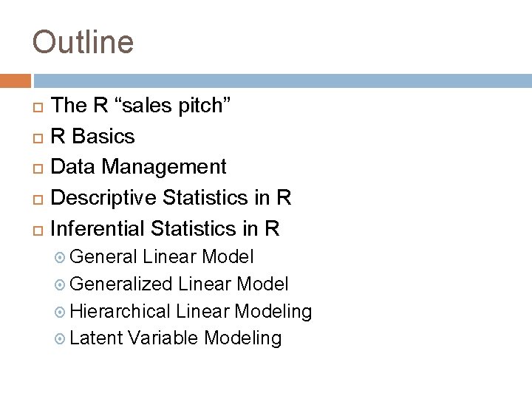Select the "Descriptive Statistics in R" line
Screen dimensions: 532x399
point(171,199)
